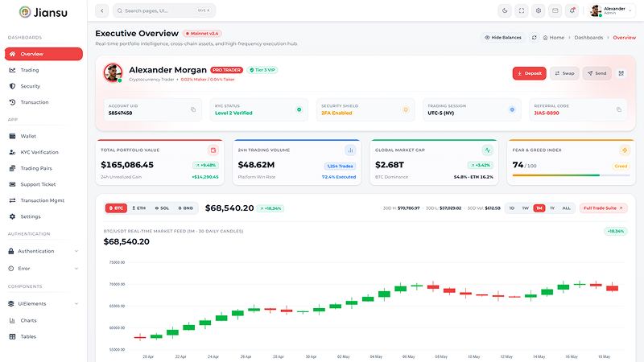The width and height of the screenshot is (644, 362).
Task: Click Alexander Morgan profile avatar
Action: [x=113, y=73]
